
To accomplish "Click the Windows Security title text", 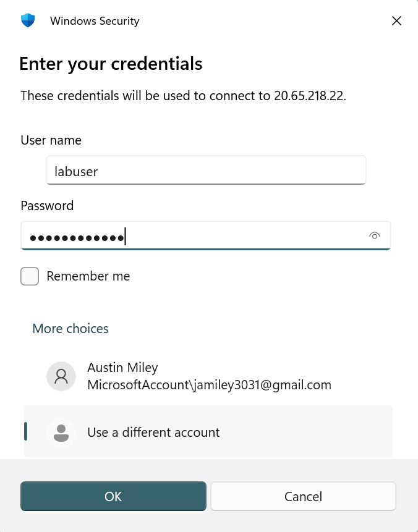I will (95, 21).
